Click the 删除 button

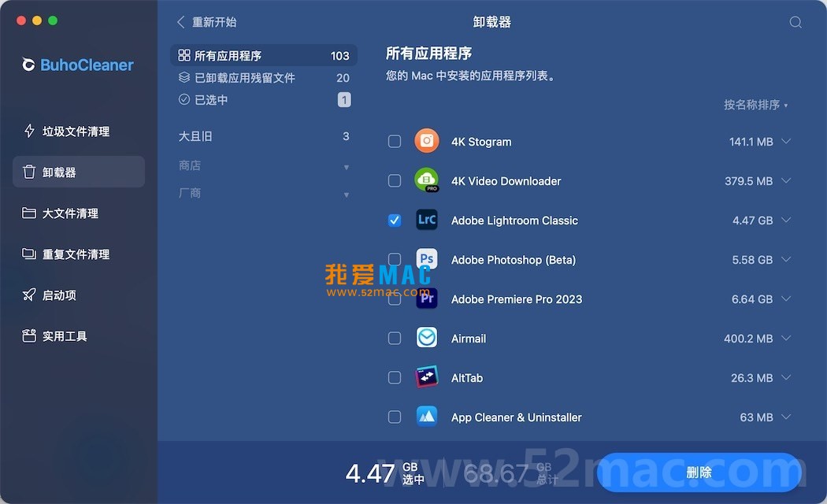click(x=699, y=472)
